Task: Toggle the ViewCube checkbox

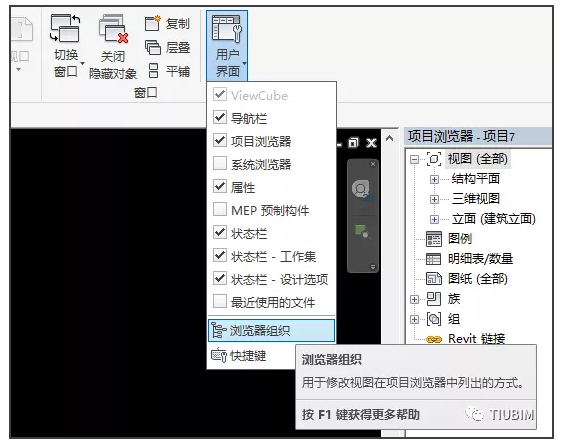Action: point(220,95)
